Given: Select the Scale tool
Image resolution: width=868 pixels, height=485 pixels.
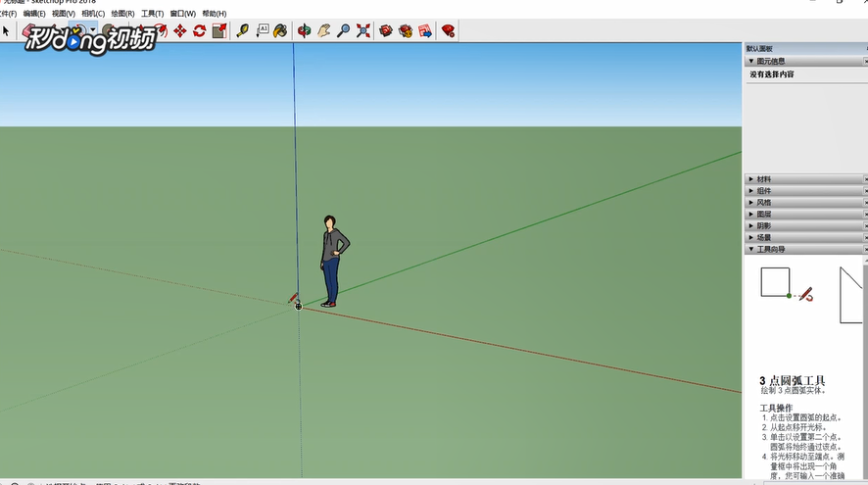Looking at the screenshot, I should (219, 31).
